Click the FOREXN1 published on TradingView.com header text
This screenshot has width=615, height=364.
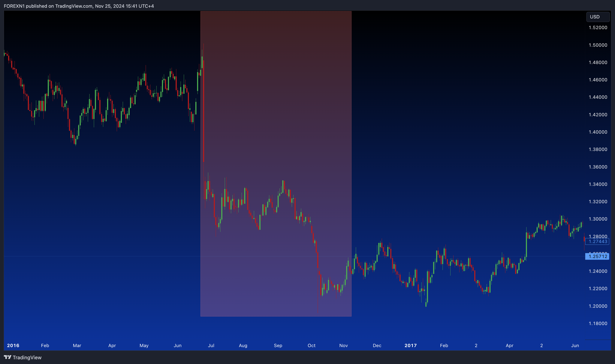point(79,6)
